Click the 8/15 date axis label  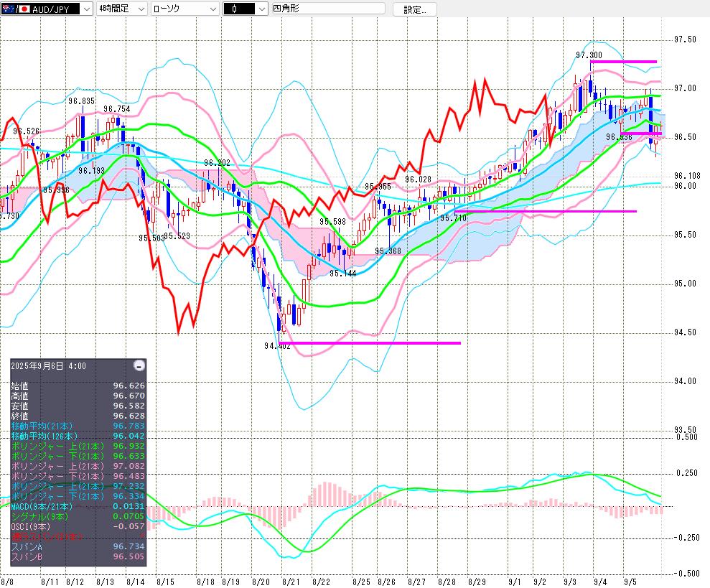[165, 582]
